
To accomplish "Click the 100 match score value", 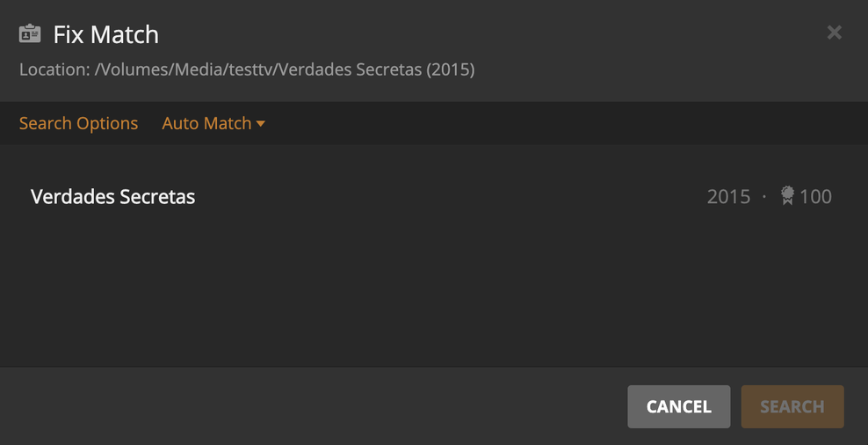I will pyautogui.click(x=815, y=196).
